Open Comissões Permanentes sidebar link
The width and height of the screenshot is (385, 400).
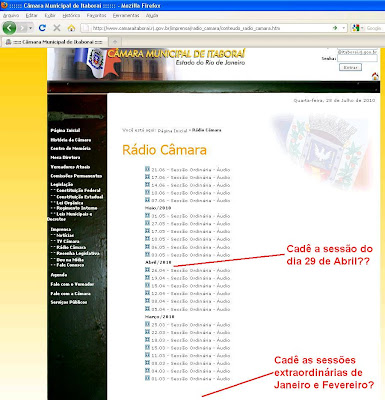click(76, 176)
